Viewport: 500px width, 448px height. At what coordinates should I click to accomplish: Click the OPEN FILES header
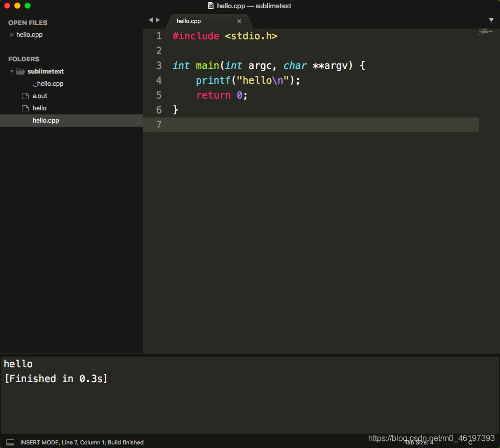click(x=28, y=22)
